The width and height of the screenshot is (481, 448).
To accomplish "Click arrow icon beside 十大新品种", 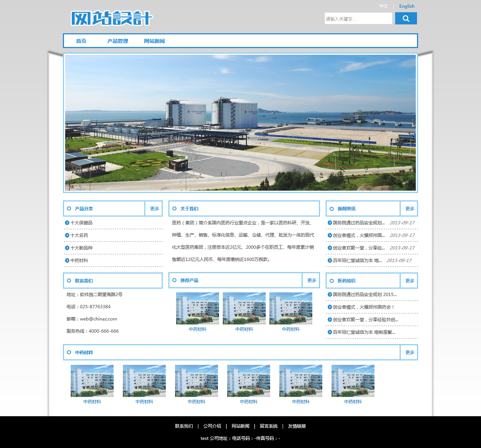I will pyautogui.click(x=67, y=248).
